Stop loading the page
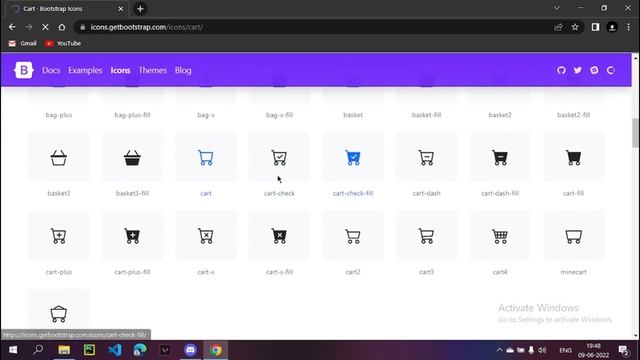The height and width of the screenshot is (360, 640). pyautogui.click(x=45, y=27)
